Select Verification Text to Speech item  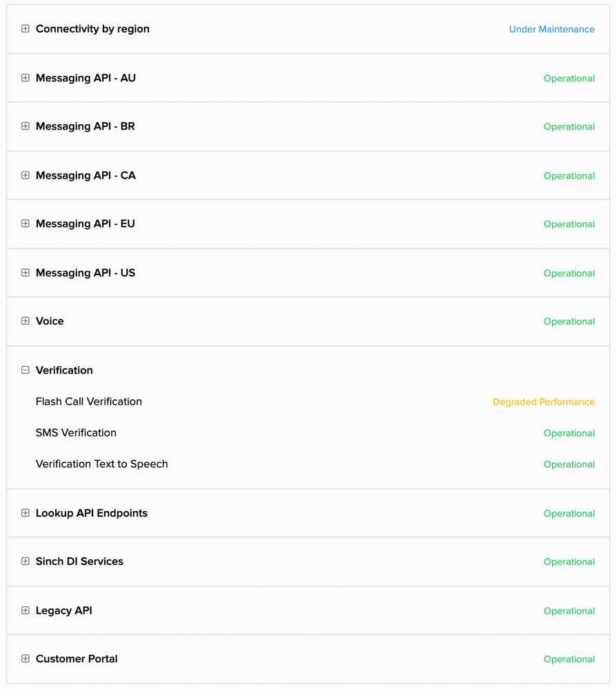point(101,464)
